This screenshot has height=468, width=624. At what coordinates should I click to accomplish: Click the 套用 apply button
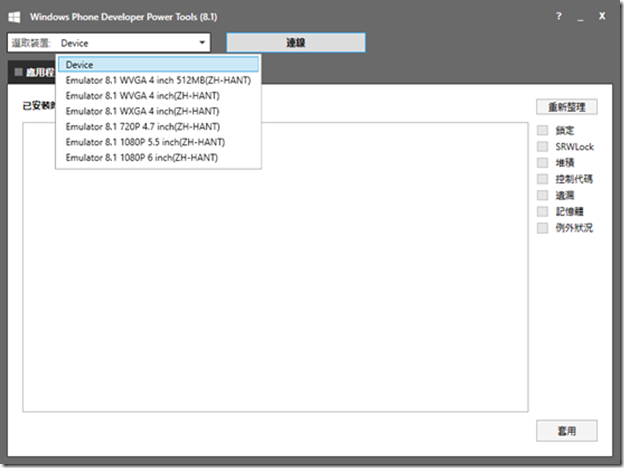pyautogui.click(x=567, y=431)
